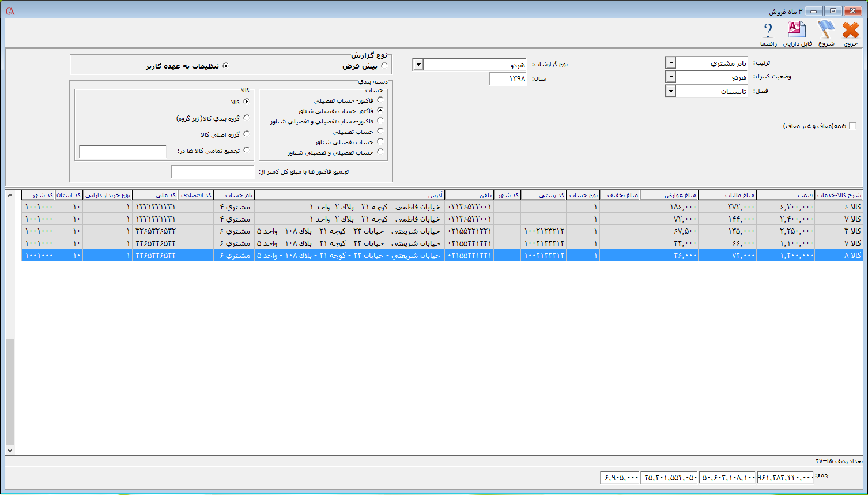
Task: Click the سال year input field
Action: 508,78
